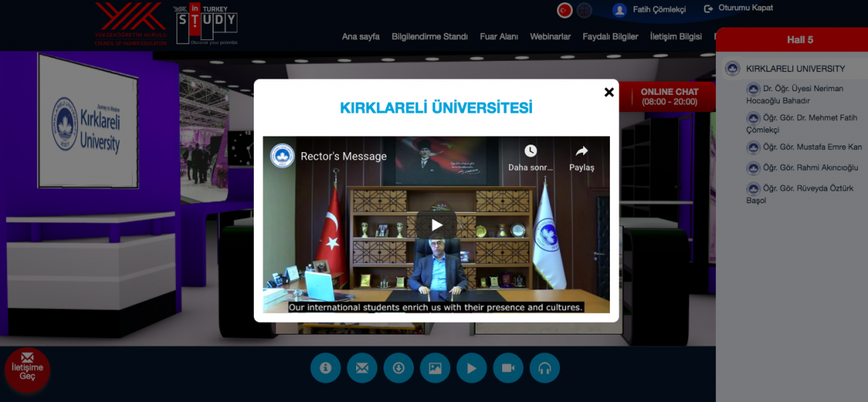Open Webinarlar menu item

click(550, 36)
